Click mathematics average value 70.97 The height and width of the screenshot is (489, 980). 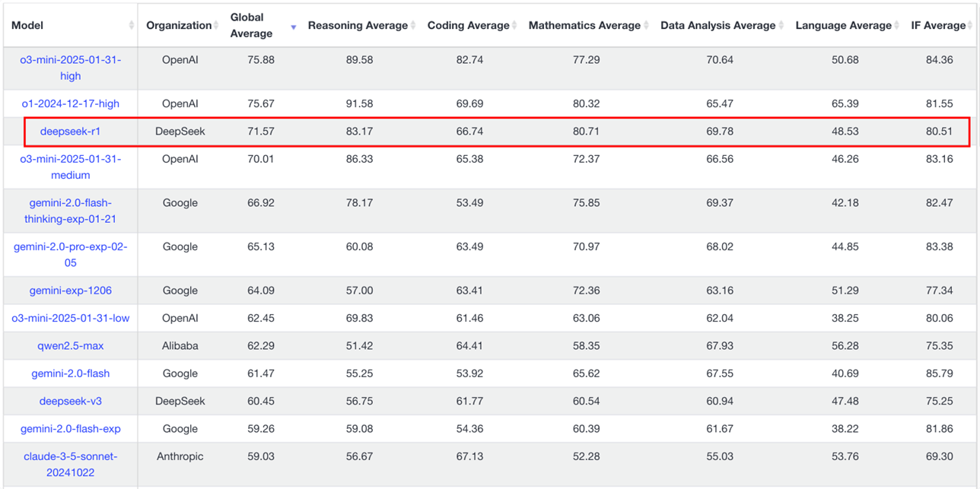pyautogui.click(x=586, y=247)
